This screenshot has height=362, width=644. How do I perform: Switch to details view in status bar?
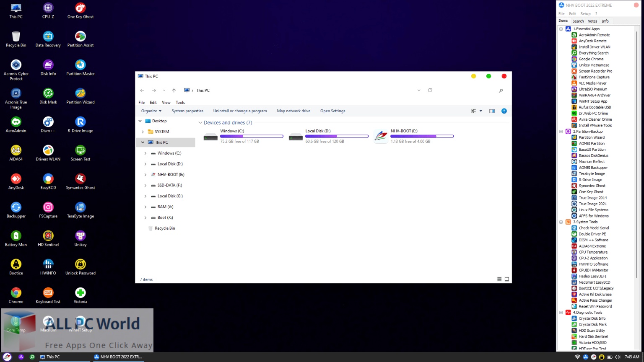tap(499, 279)
